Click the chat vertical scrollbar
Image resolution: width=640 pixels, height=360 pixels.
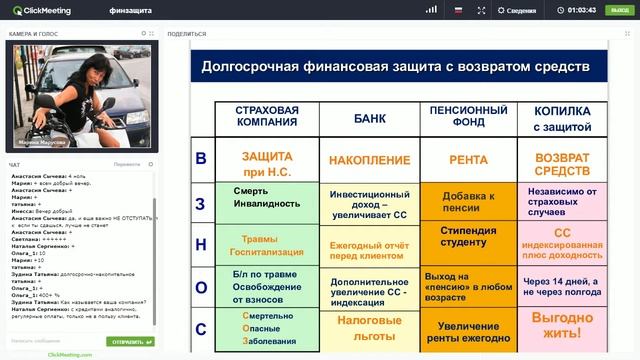(x=154, y=261)
